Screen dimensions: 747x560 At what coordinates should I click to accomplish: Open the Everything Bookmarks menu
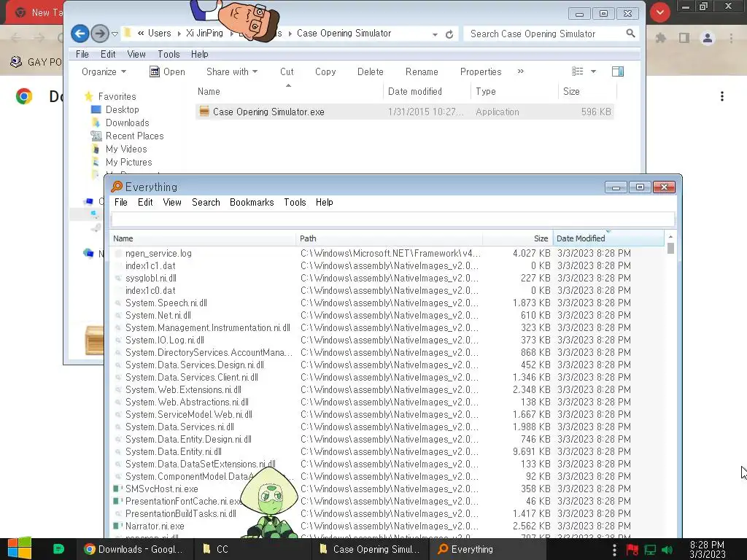[252, 202]
